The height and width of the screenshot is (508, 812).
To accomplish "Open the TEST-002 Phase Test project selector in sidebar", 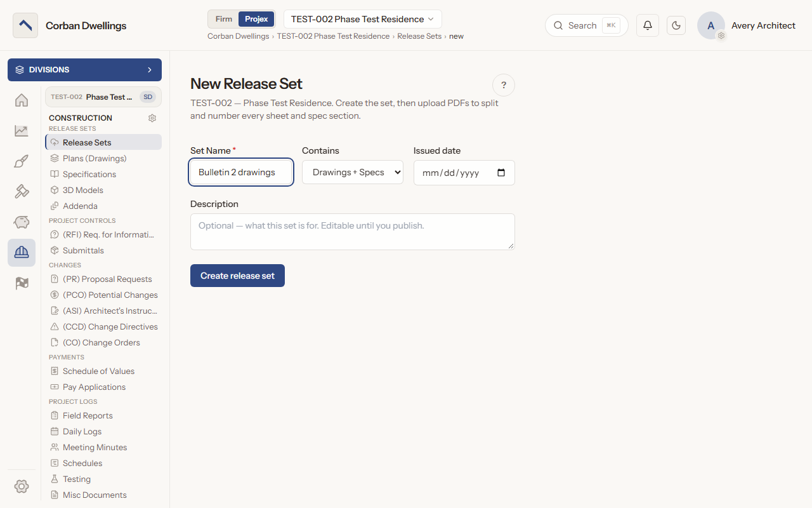I will (x=103, y=97).
